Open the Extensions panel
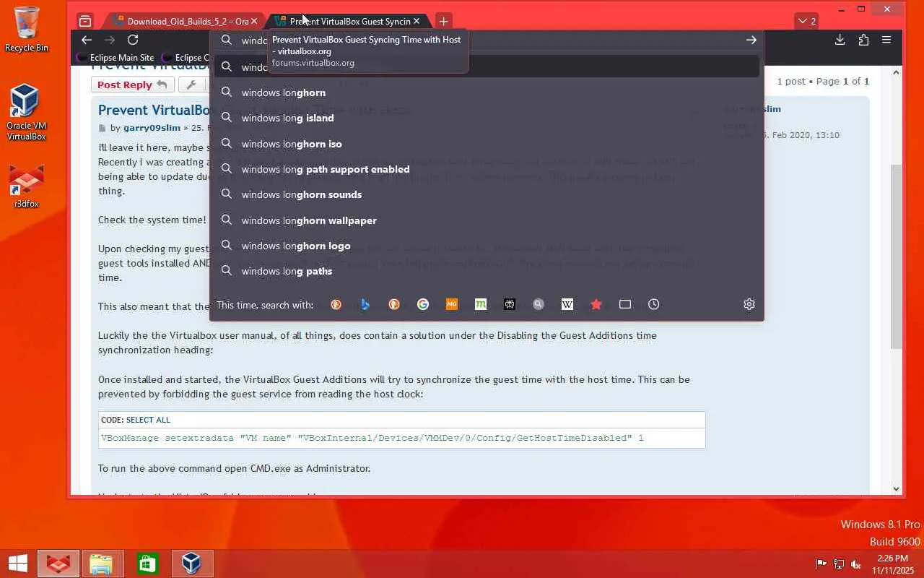The image size is (924, 578). [x=863, y=40]
